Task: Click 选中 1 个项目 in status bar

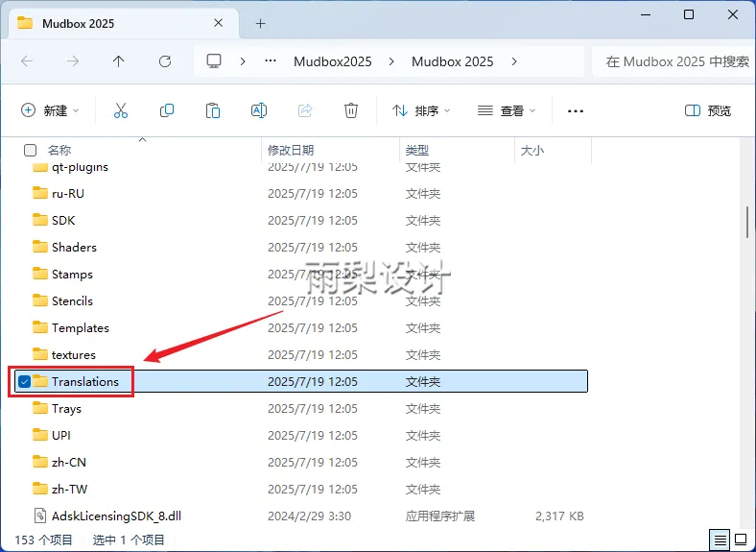Action: pos(129,540)
